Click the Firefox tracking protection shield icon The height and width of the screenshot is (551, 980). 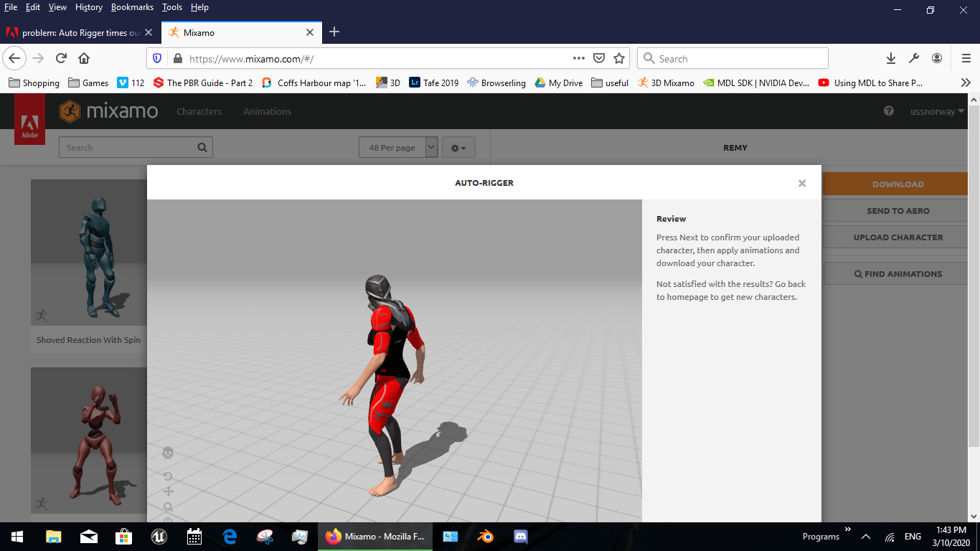156,58
